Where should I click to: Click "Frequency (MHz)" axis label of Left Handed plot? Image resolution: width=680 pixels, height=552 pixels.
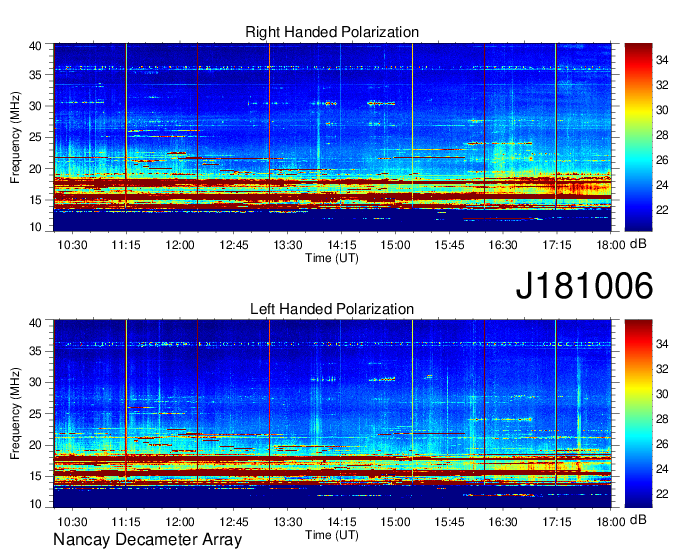click(15, 414)
